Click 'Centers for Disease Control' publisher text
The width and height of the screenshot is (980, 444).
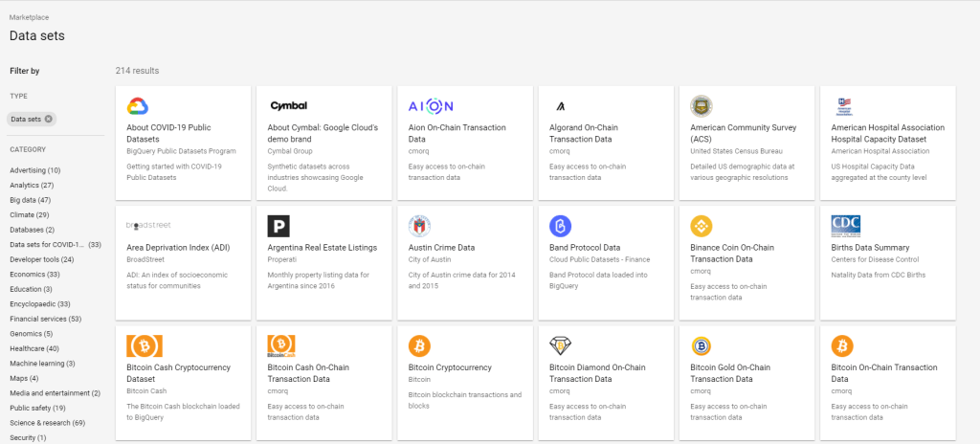click(875, 259)
